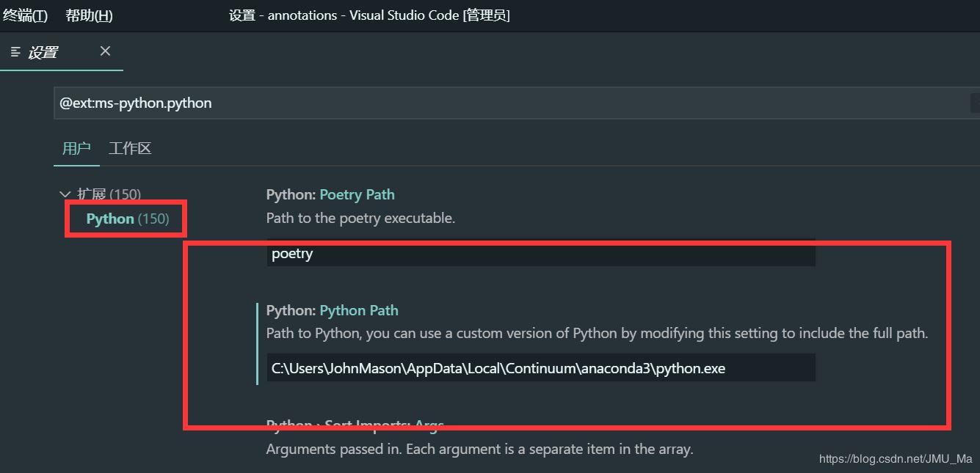The image size is (980, 473).
Task: Click the 'Arguments passed in' description
Action: point(479,449)
